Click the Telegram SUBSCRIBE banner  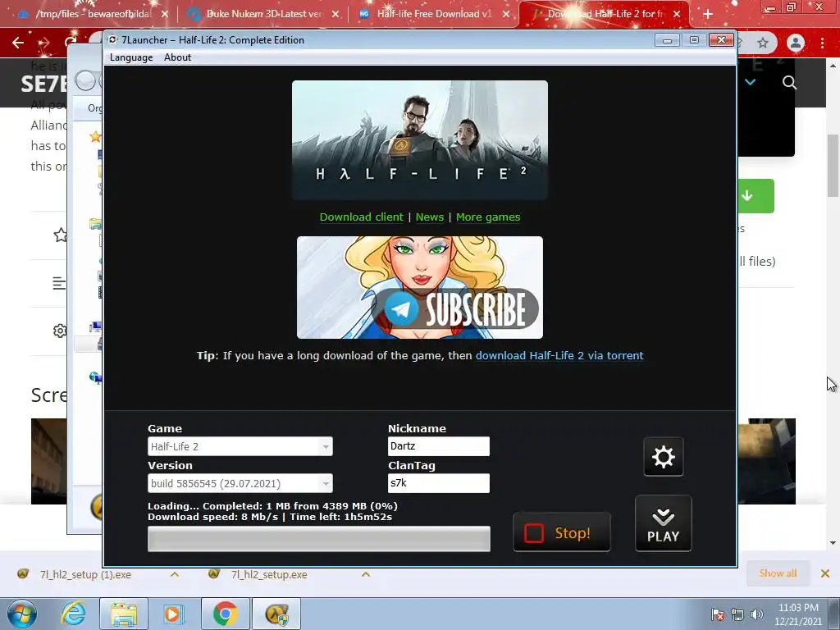coord(420,288)
